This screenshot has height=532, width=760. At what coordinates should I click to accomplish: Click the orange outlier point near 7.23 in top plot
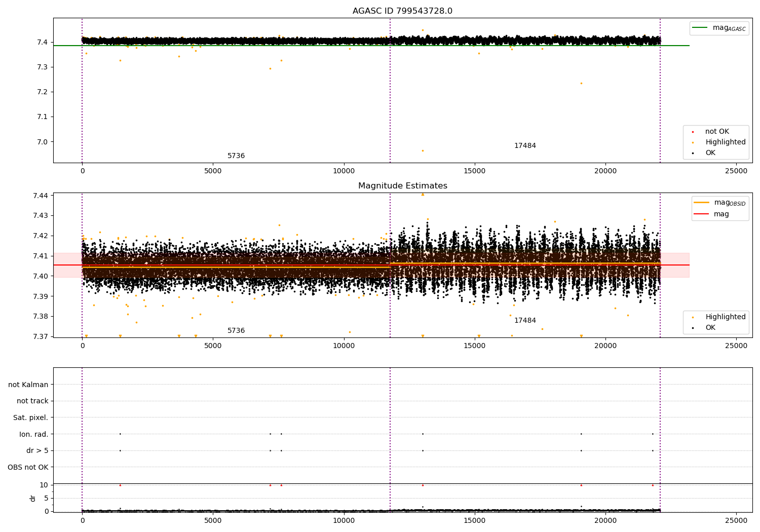click(x=581, y=84)
